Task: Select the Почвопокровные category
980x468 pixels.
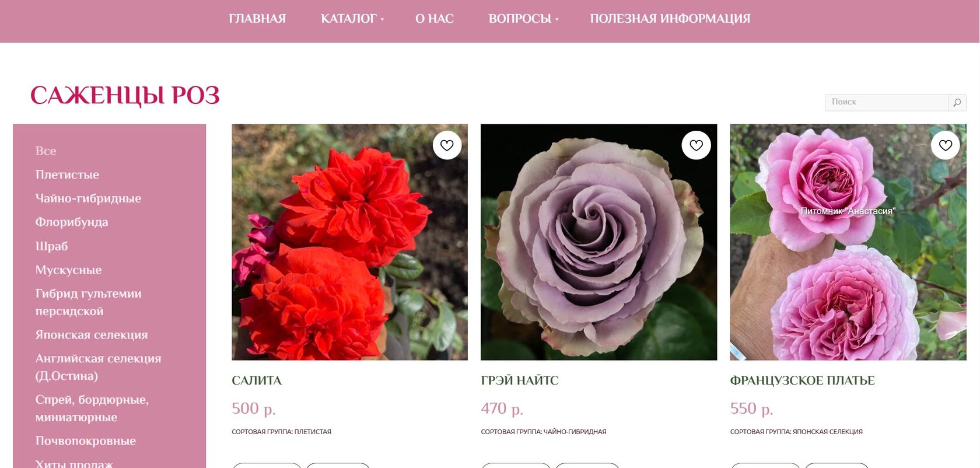Action: coord(85,441)
